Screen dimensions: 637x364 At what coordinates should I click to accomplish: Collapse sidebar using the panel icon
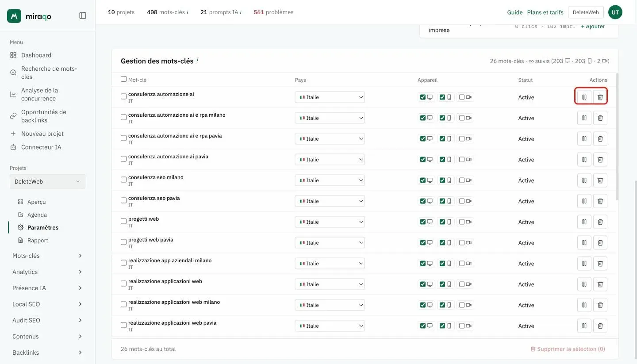83,15
